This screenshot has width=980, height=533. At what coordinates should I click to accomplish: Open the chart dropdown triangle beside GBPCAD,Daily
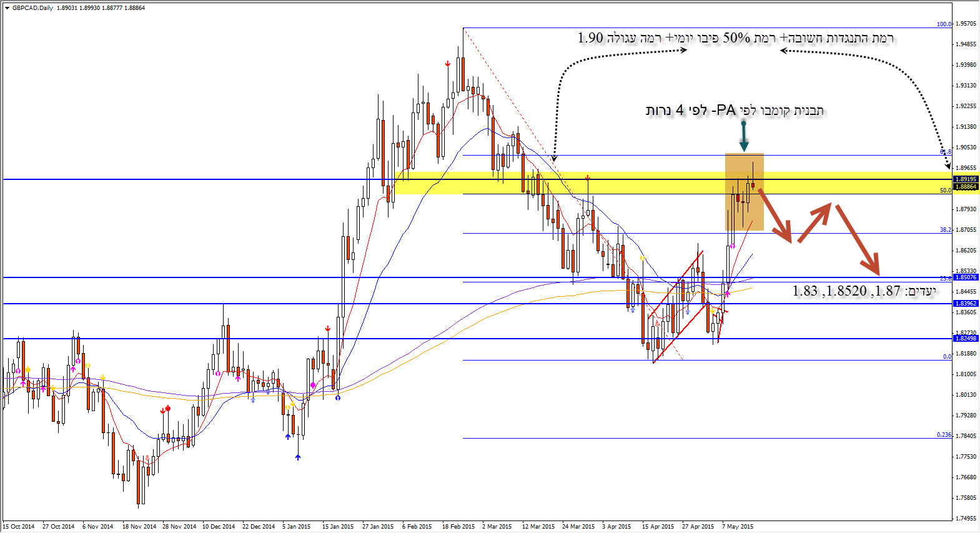click(7, 8)
